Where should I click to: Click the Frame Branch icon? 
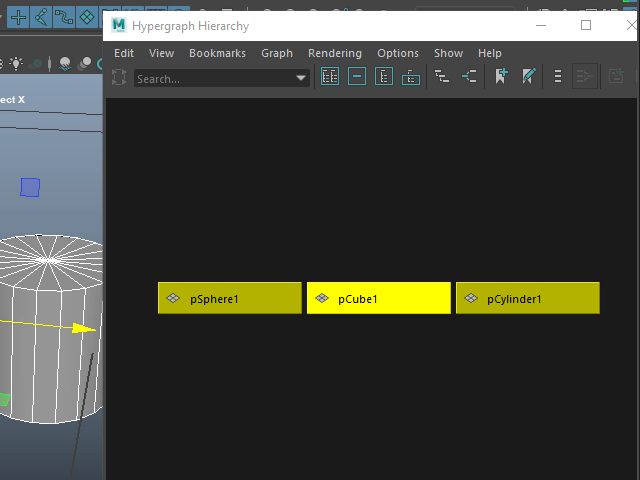click(411, 77)
